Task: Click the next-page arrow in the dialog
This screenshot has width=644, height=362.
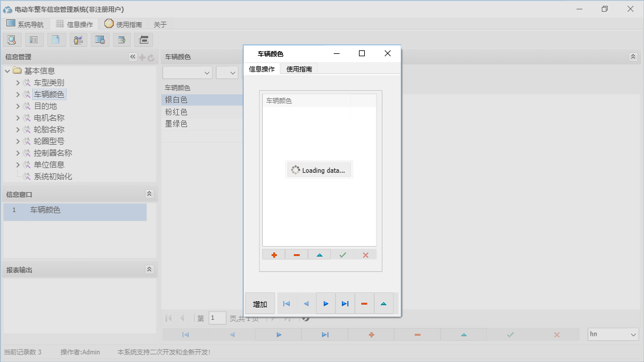Action: pos(326,303)
